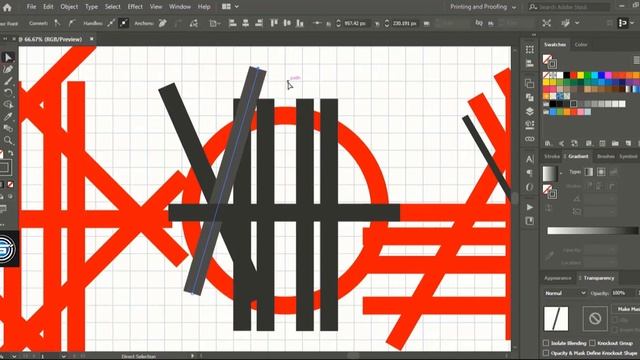
Task: Open the Actions play icon in dock
Action: pos(529,207)
